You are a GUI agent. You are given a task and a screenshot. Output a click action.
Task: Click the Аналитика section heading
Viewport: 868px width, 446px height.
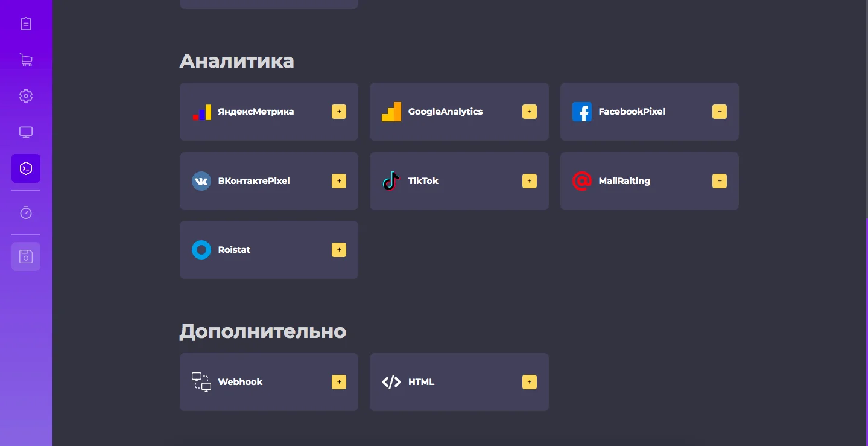point(237,61)
